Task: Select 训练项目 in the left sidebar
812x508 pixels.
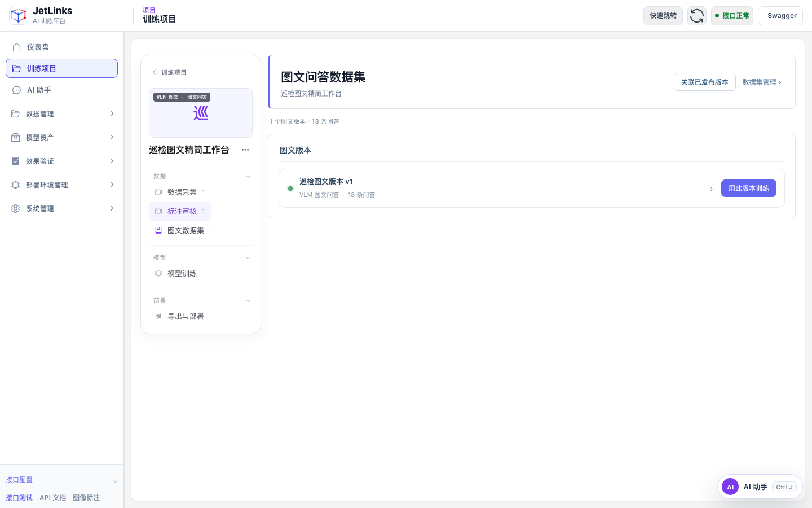Action: coord(61,68)
